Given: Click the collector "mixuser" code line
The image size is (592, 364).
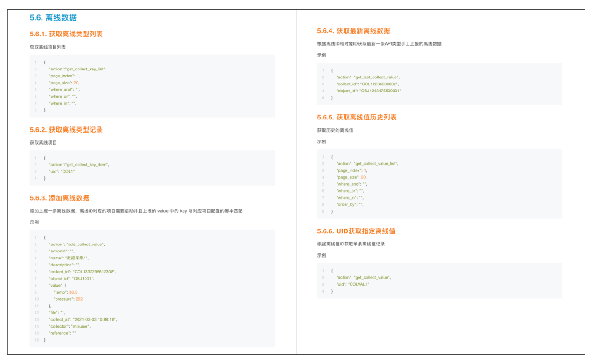Looking at the screenshot, I should [x=69, y=326].
